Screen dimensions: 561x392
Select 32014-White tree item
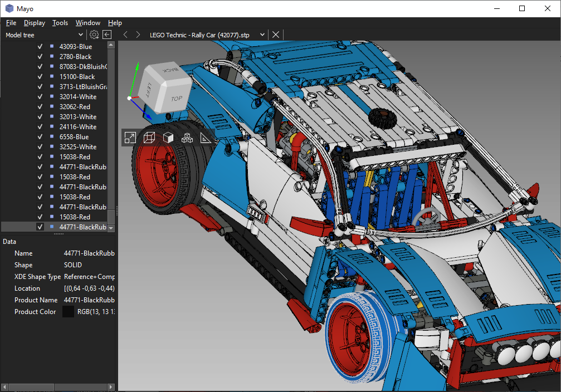tap(78, 96)
